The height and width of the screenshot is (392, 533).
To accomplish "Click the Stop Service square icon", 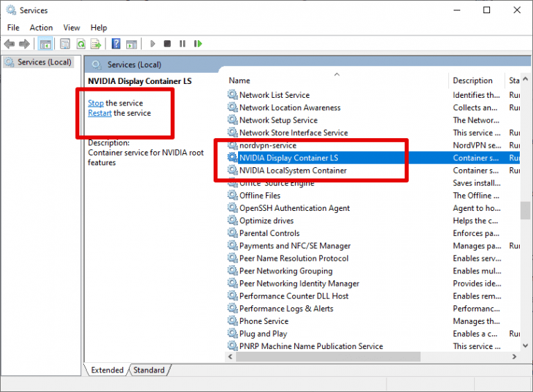I will coord(167,44).
